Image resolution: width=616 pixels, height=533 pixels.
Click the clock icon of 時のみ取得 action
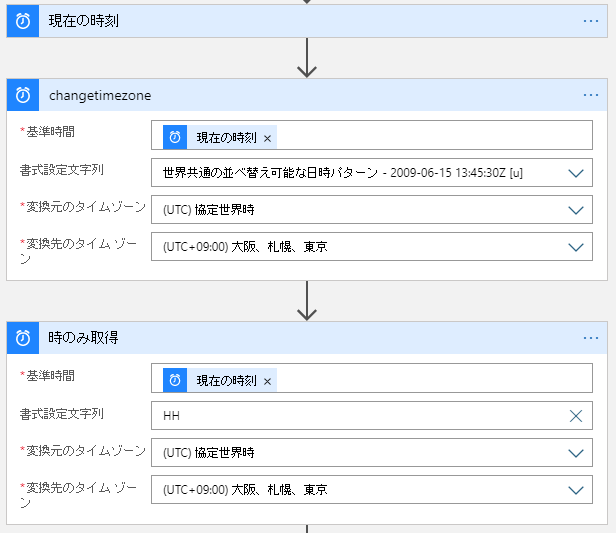pos(23,338)
